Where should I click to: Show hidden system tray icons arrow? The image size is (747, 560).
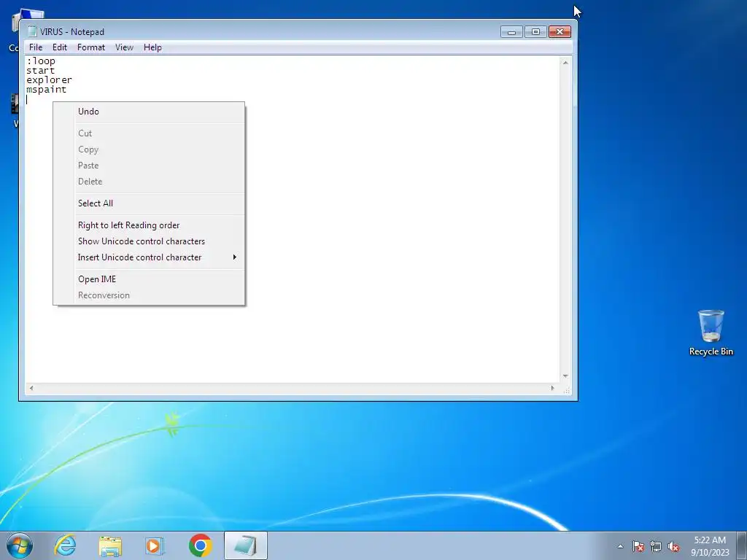[x=620, y=546]
